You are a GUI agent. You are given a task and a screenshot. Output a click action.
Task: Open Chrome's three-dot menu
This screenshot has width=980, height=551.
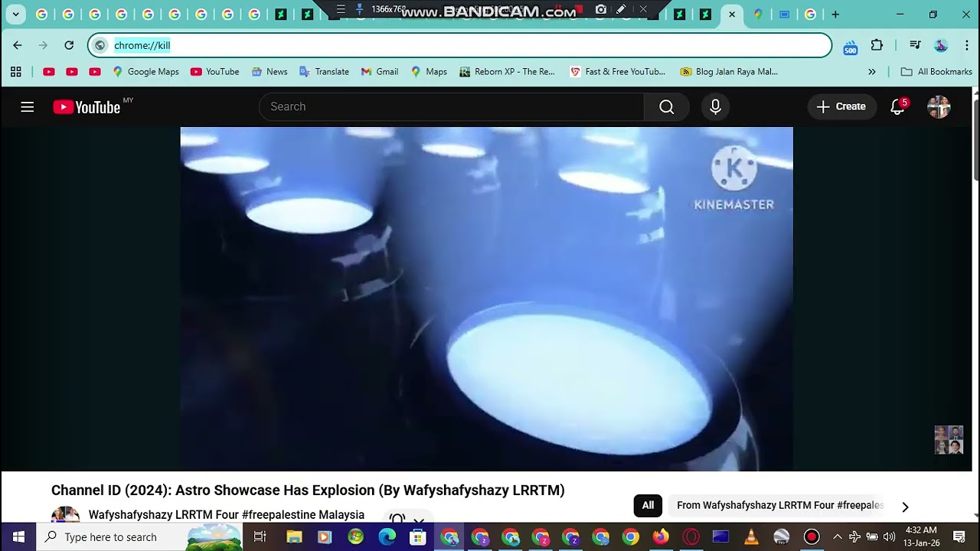(967, 45)
